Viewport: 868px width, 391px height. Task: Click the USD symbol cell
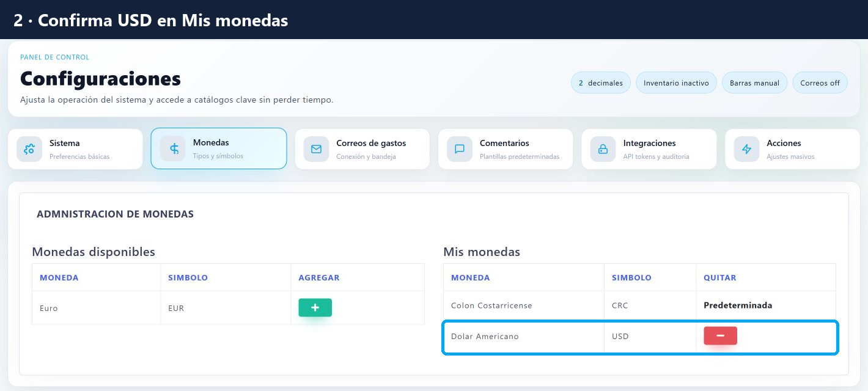650,336
